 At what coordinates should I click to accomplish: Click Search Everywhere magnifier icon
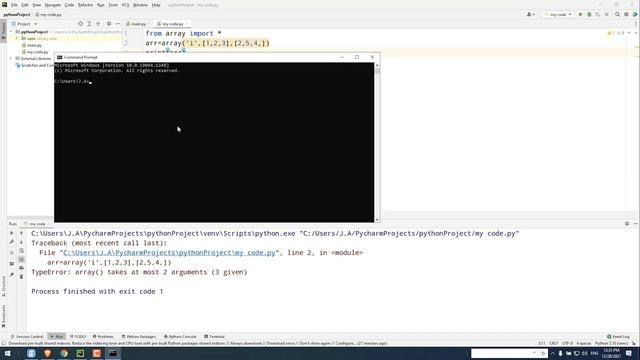(618, 14)
